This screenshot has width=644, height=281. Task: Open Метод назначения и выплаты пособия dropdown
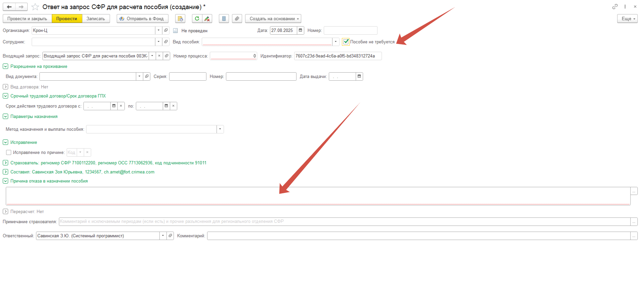coord(220,129)
